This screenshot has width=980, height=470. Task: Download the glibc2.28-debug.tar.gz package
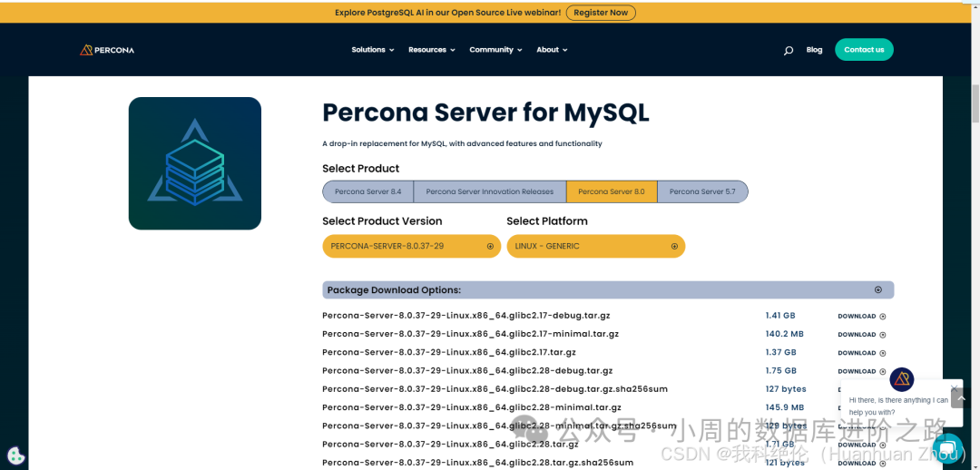[862, 371]
